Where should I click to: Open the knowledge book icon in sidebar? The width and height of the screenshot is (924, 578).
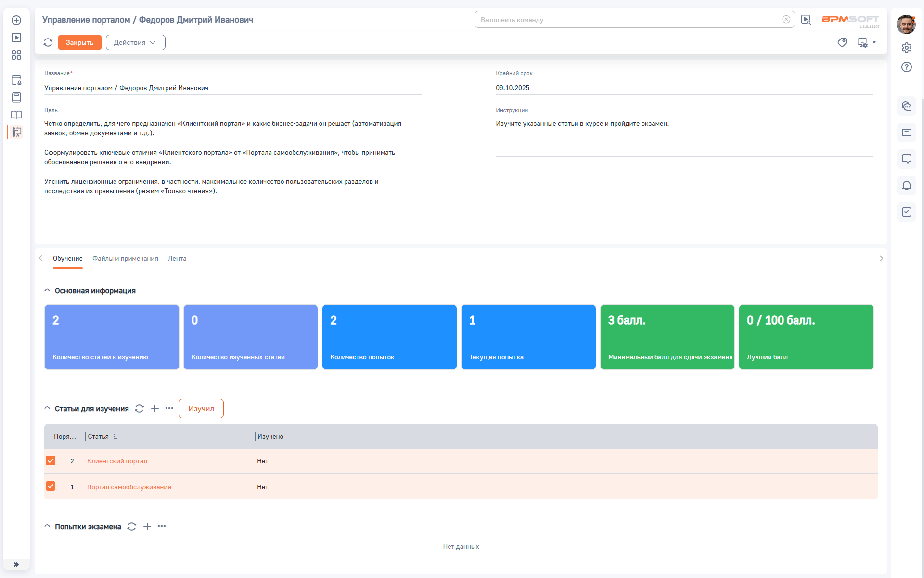point(16,115)
